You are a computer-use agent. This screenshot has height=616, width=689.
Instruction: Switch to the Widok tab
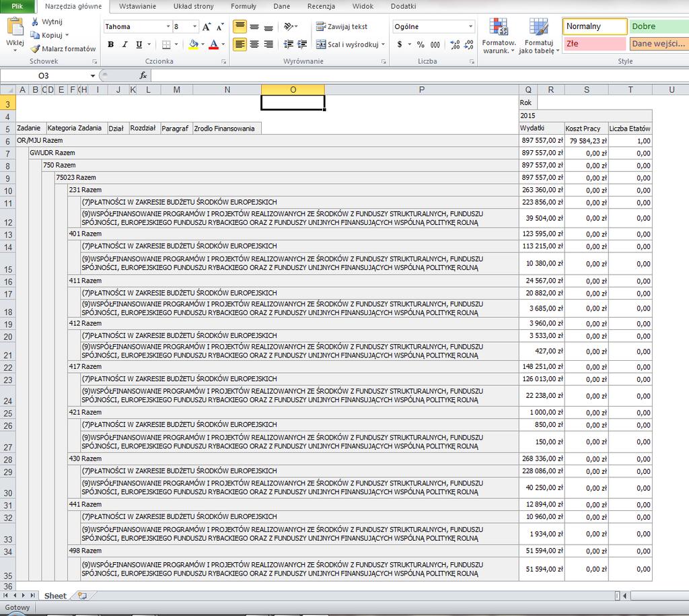coord(363,6)
